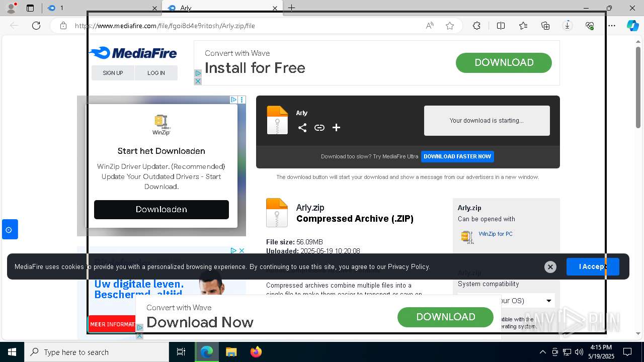The height and width of the screenshot is (362, 644).
Task: Open the Collections icon
Action: [x=545, y=26]
